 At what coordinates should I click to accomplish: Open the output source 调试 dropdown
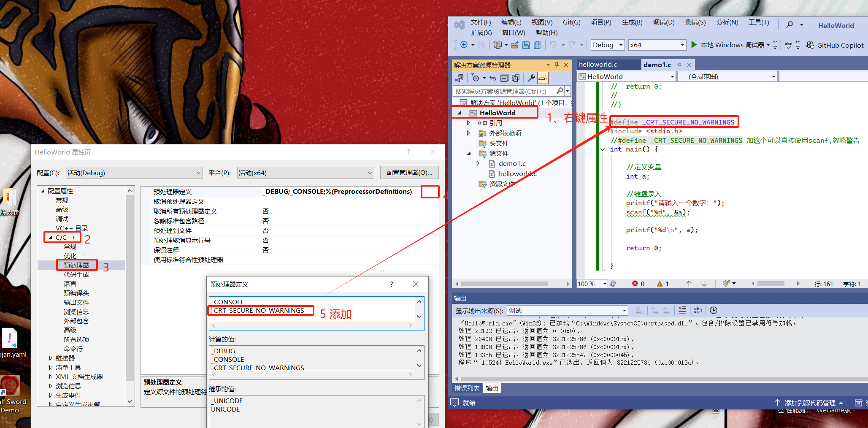(568, 311)
